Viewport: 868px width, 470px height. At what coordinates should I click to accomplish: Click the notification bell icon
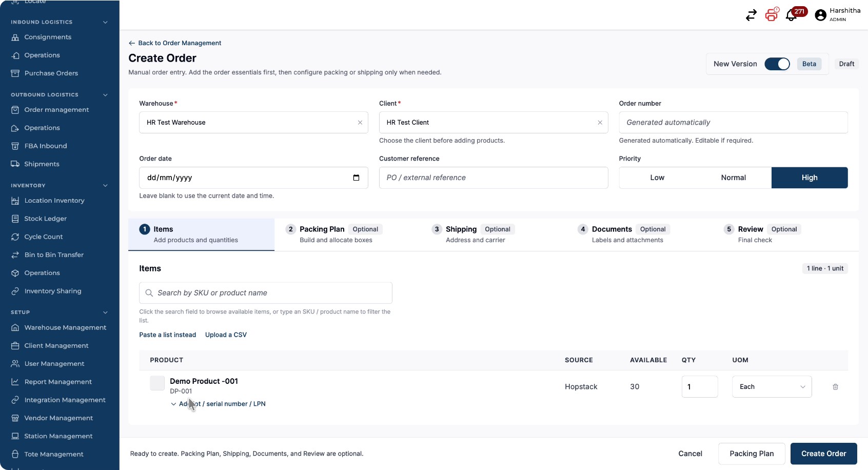coord(791,15)
